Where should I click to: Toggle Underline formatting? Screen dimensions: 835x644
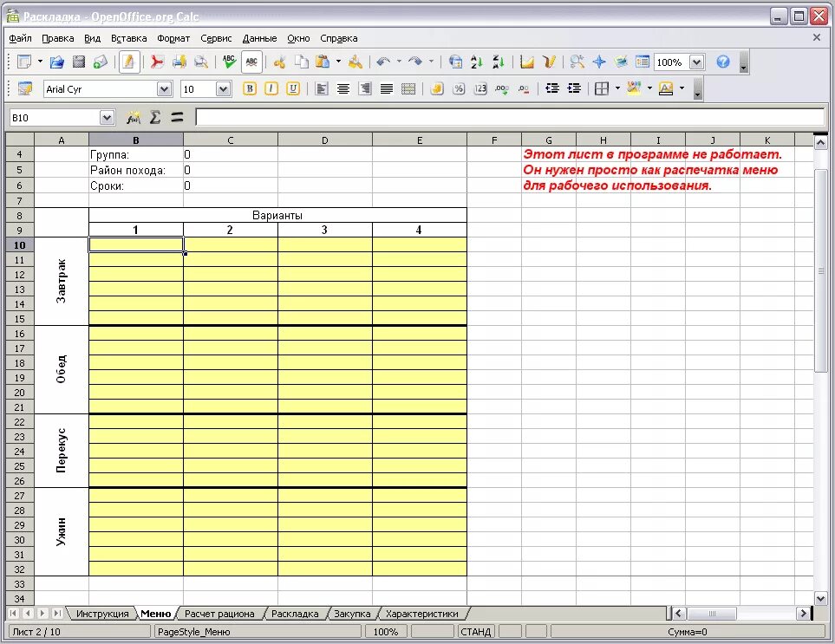(293, 88)
